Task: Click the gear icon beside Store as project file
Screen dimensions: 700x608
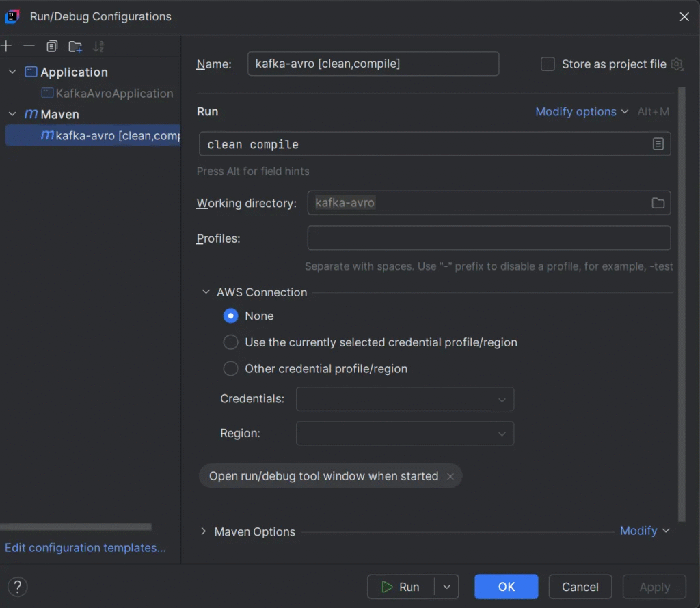Action: click(677, 64)
